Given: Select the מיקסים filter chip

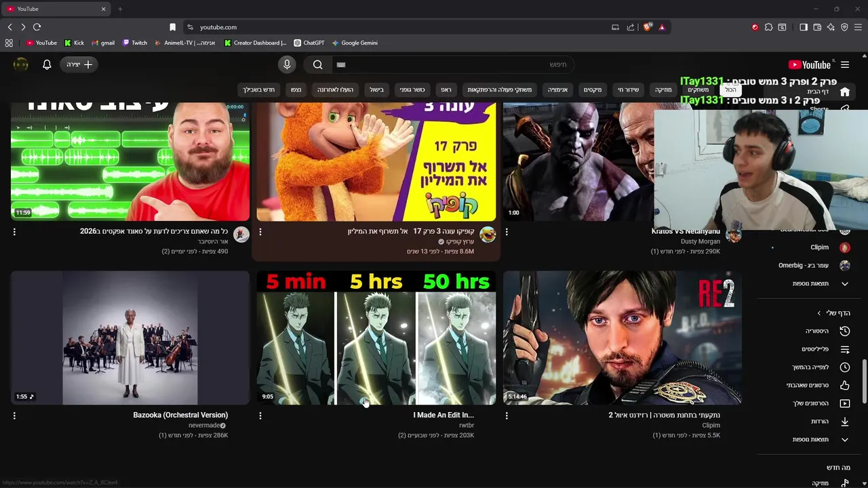Looking at the screenshot, I should [x=592, y=89].
